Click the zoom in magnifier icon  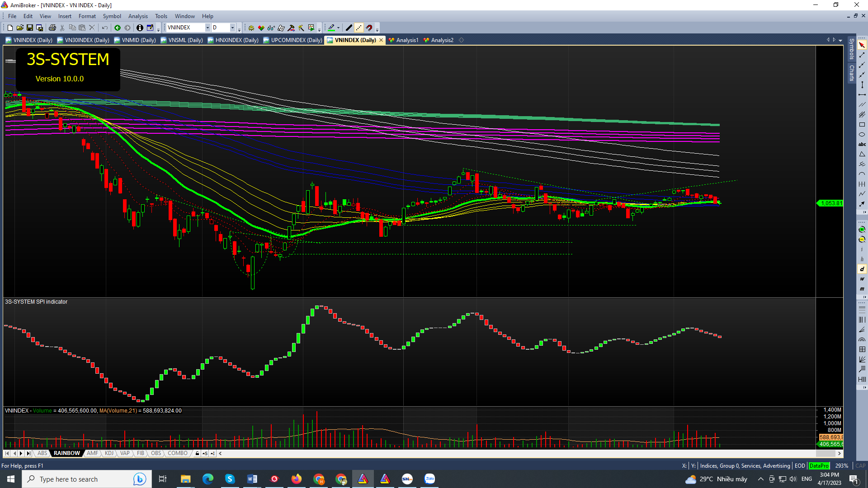pos(862,230)
